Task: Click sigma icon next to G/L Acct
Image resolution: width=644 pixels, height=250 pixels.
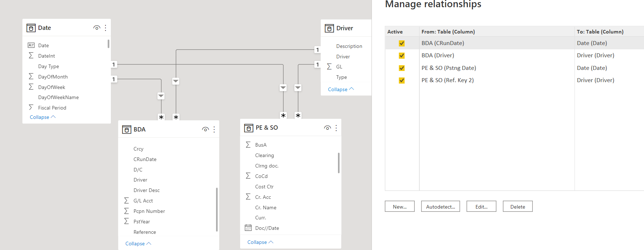Action: point(126,200)
